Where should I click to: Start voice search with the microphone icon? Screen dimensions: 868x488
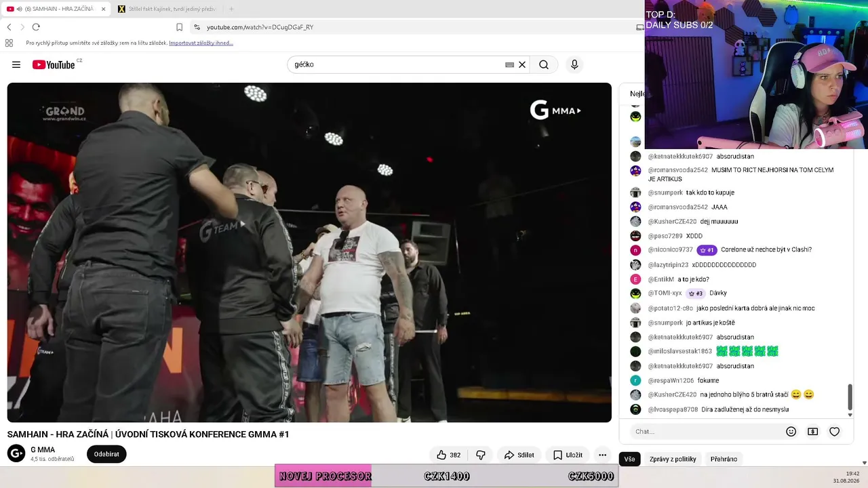click(x=574, y=64)
